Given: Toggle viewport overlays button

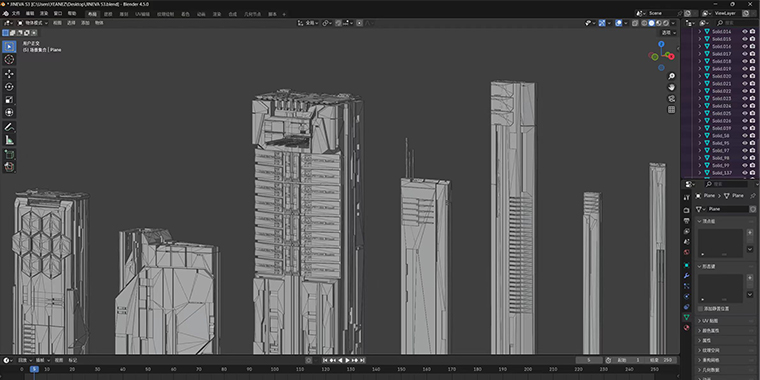Looking at the screenshot, I should 619,23.
